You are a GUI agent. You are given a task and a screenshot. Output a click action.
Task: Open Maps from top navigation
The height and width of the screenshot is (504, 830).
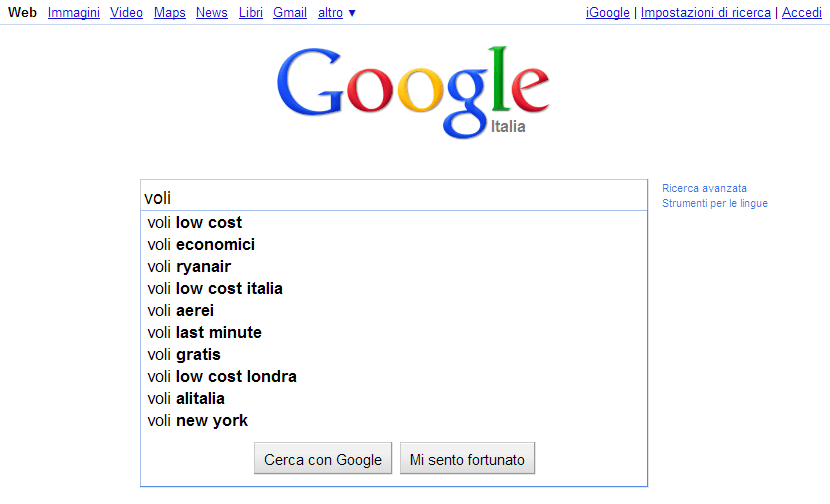(170, 13)
